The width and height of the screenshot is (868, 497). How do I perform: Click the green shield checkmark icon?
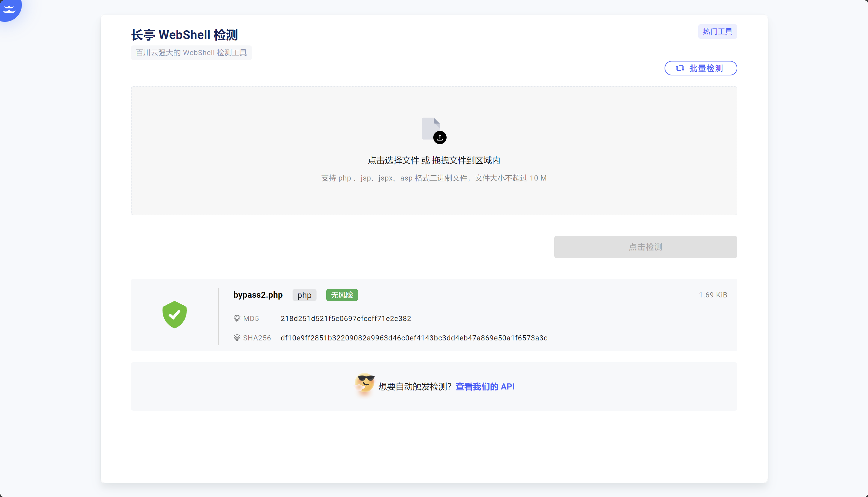tap(174, 314)
